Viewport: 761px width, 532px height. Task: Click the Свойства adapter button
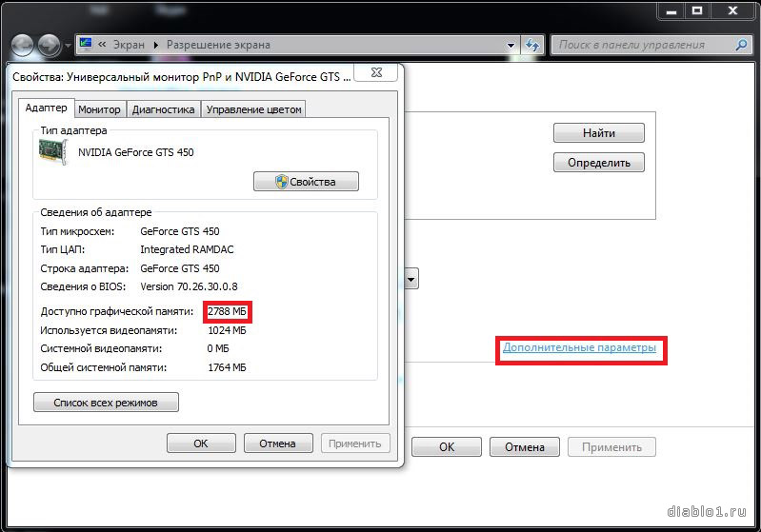[x=306, y=182]
